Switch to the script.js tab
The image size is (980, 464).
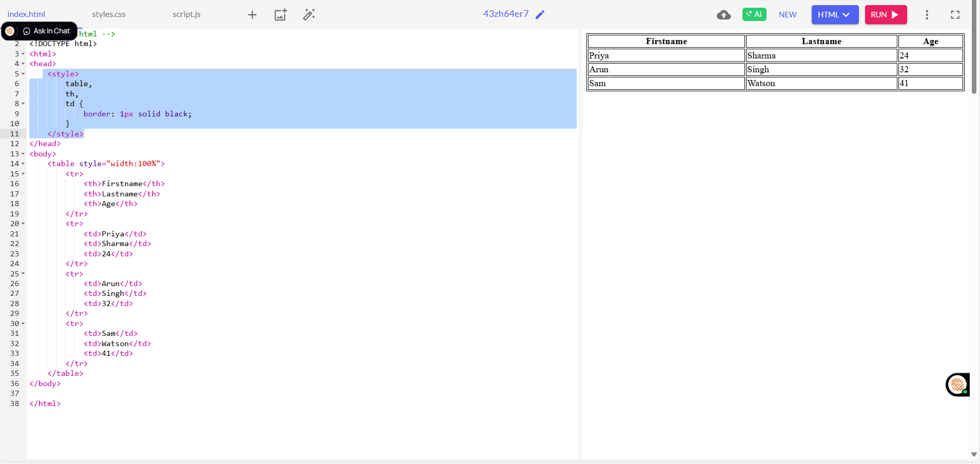[x=186, y=14]
